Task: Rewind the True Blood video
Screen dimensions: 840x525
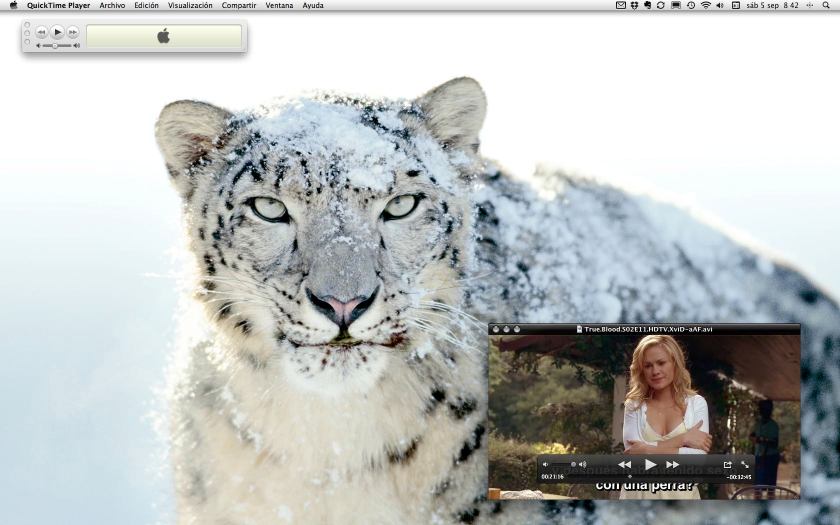Action: click(624, 464)
